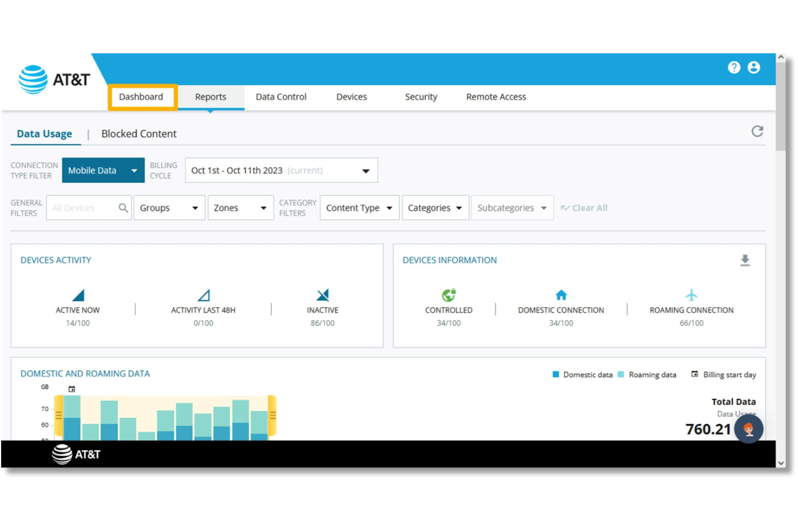
Task: Open the user account profile icon
Action: [754, 67]
